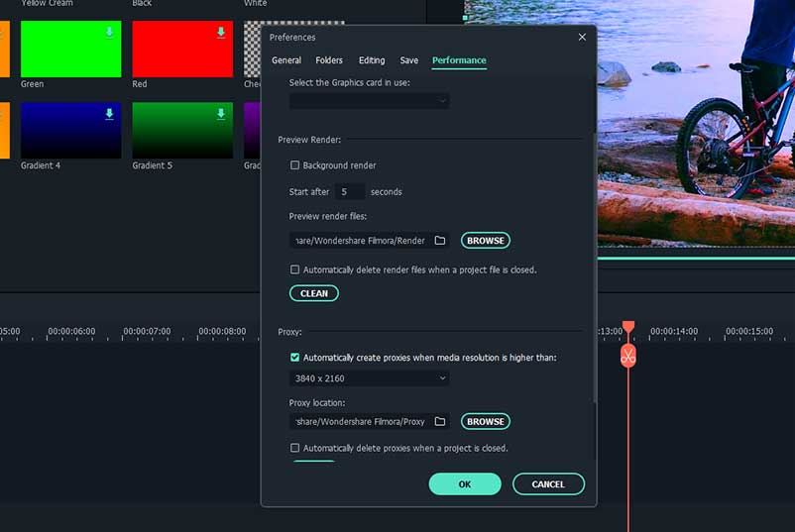Toggle auto delete proxies when closed
This screenshot has height=532, width=795.
[294, 448]
